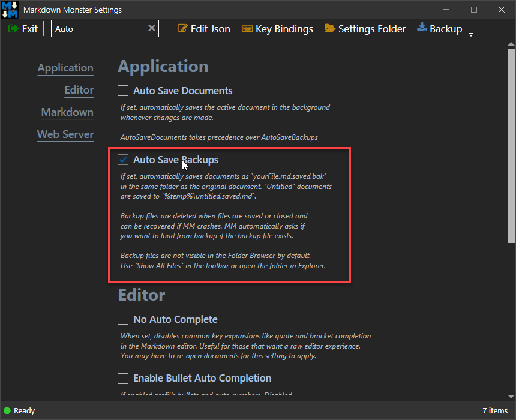
Task: Click the Key Bindings keyboard icon
Action: (x=247, y=29)
